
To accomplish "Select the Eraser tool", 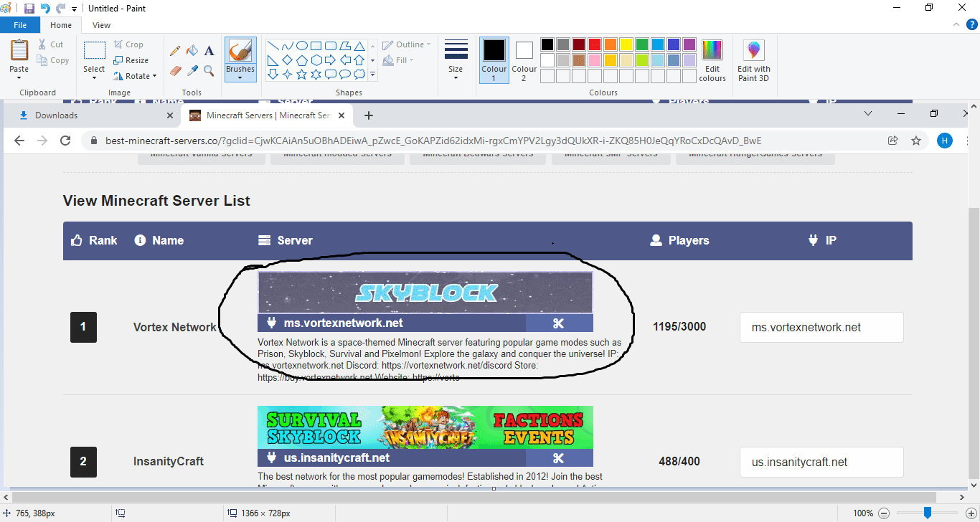I will pos(175,70).
